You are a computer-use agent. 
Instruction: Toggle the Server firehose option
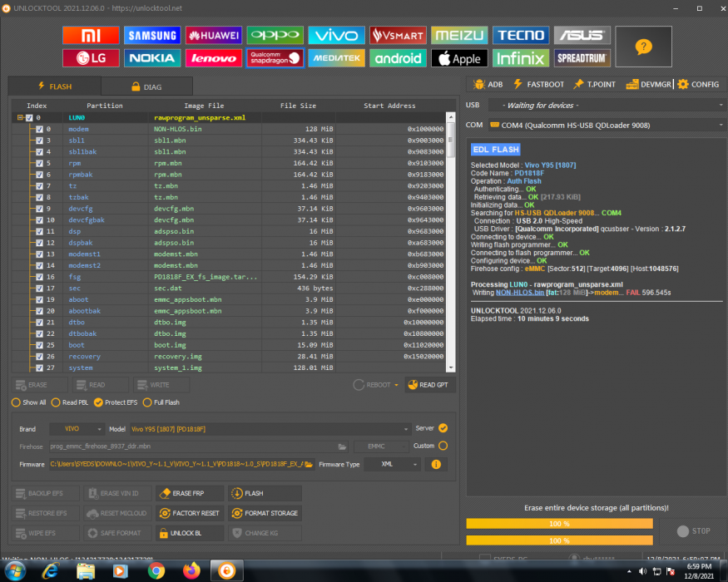(443, 428)
